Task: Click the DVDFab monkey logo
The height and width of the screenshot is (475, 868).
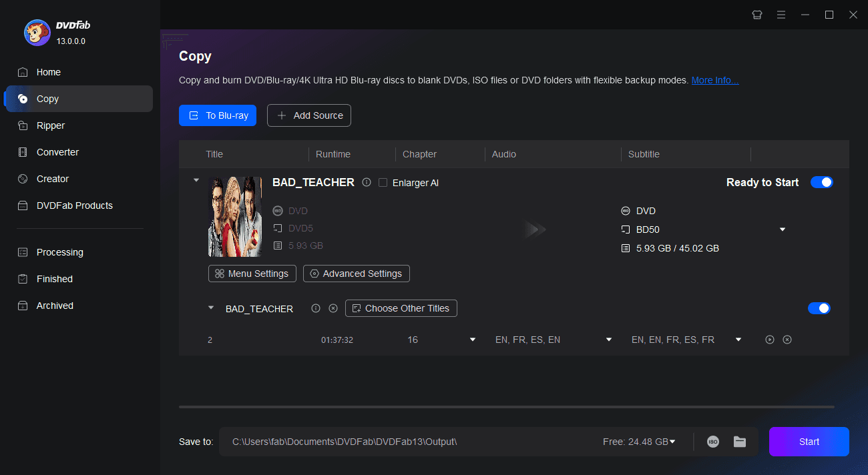Action: pos(37,32)
